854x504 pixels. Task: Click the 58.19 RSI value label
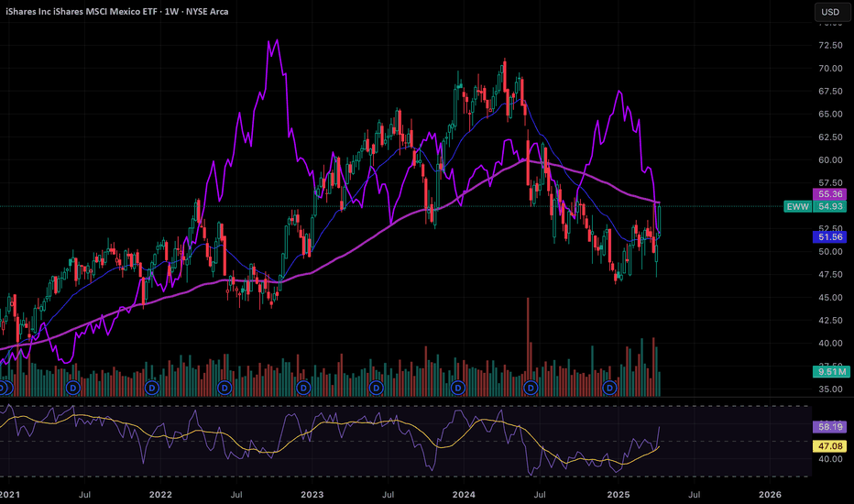[x=830, y=427]
